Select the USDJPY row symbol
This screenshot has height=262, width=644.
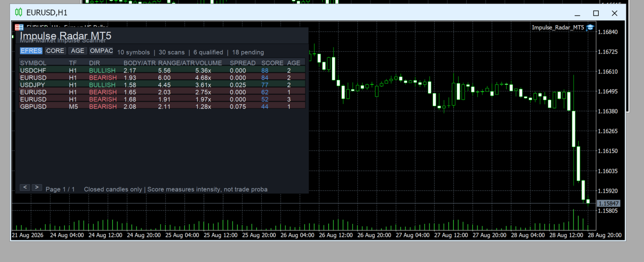pos(32,85)
